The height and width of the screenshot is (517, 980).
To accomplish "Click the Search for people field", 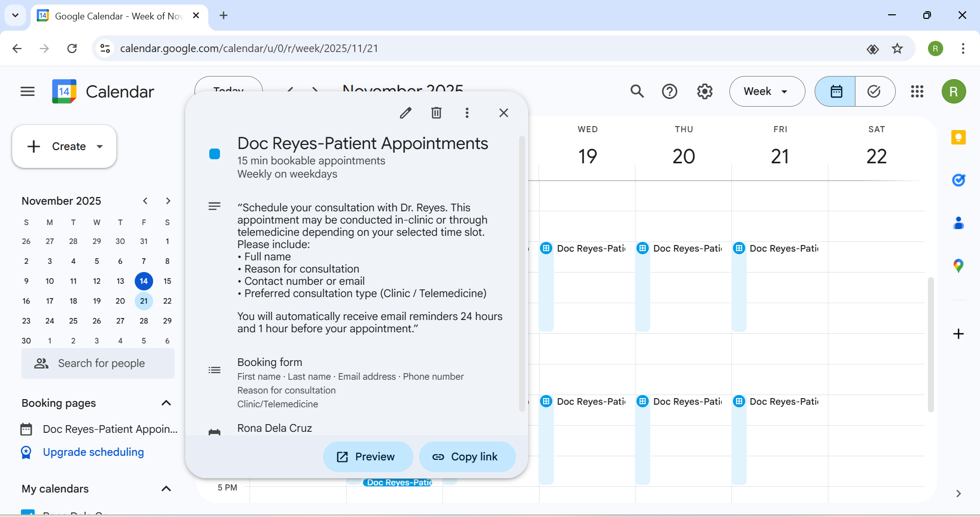I will pos(98,363).
